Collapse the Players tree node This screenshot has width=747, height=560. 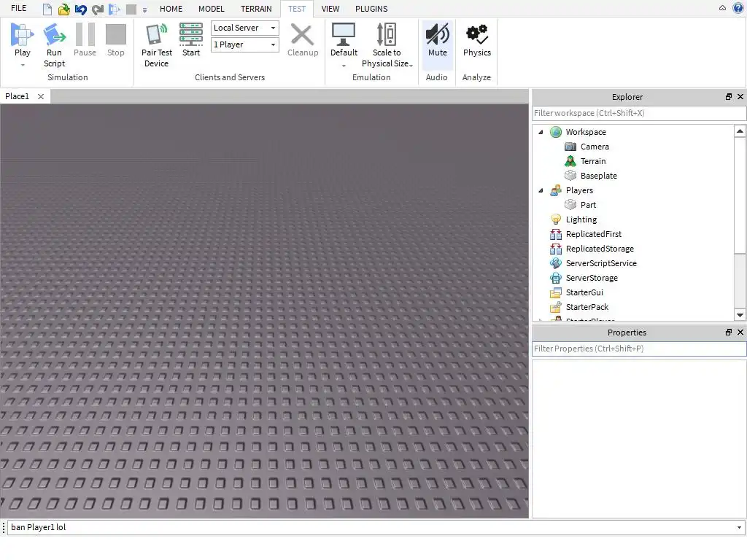tap(541, 190)
